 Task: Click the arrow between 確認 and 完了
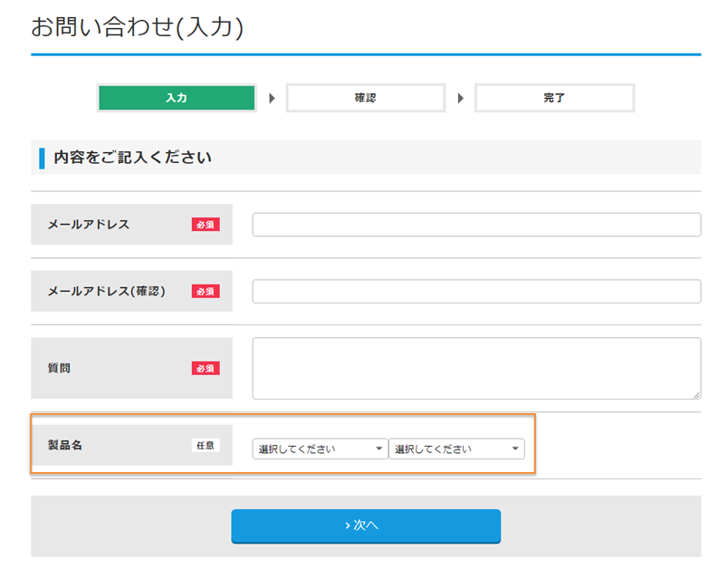[460, 98]
